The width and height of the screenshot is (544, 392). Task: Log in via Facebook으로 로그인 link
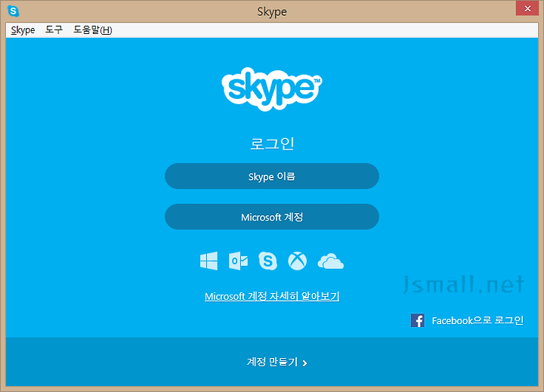(x=478, y=320)
